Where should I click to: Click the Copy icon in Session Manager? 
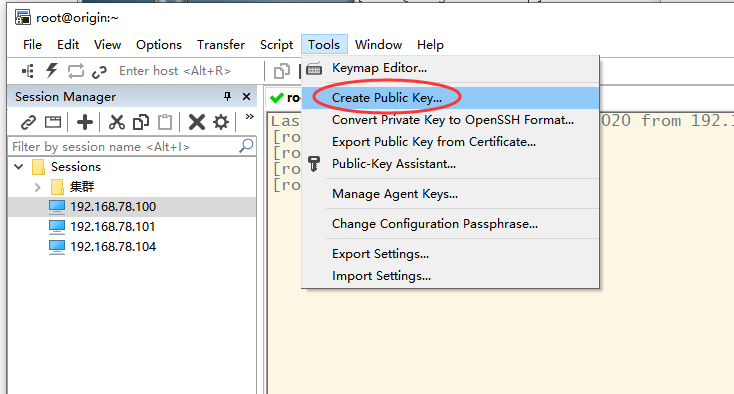pyautogui.click(x=141, y=122)
